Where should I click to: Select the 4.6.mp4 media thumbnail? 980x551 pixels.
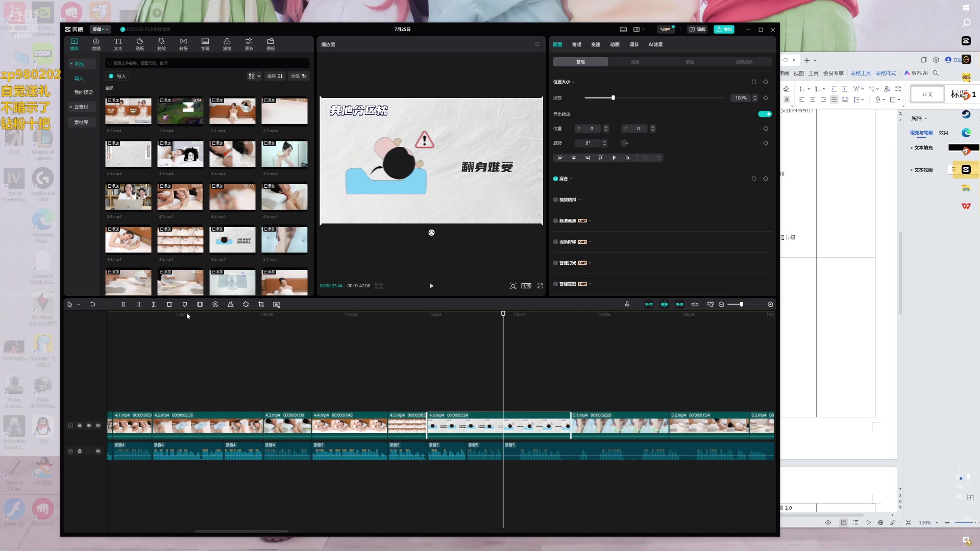pyautogui.click(x=232, y=240)
